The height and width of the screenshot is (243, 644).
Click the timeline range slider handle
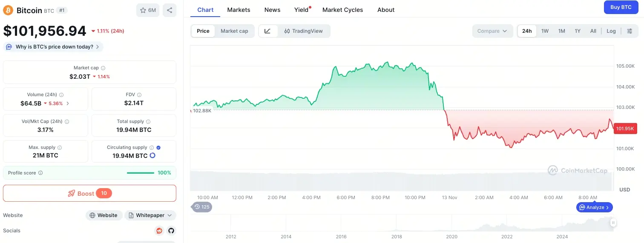click(x=613, y=223)
